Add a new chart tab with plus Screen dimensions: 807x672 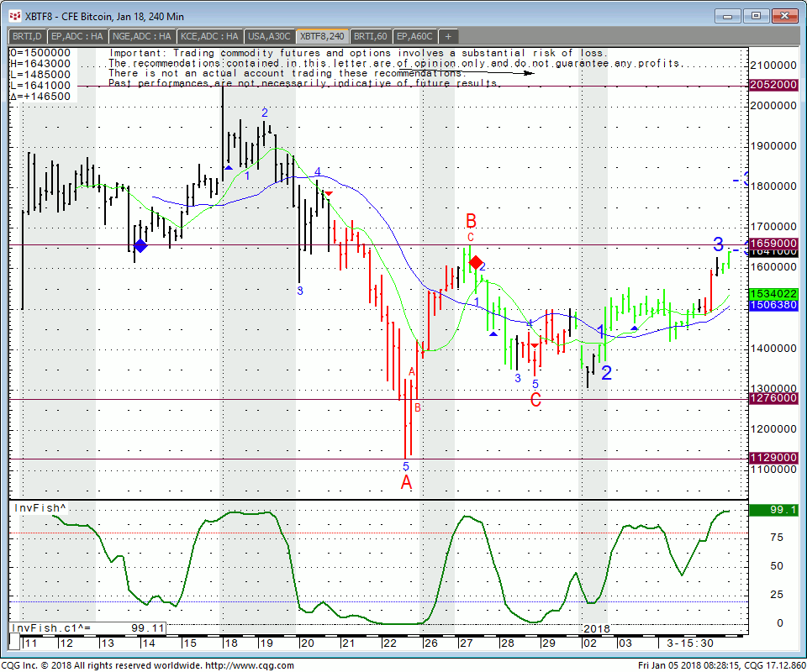pos(448,36)
